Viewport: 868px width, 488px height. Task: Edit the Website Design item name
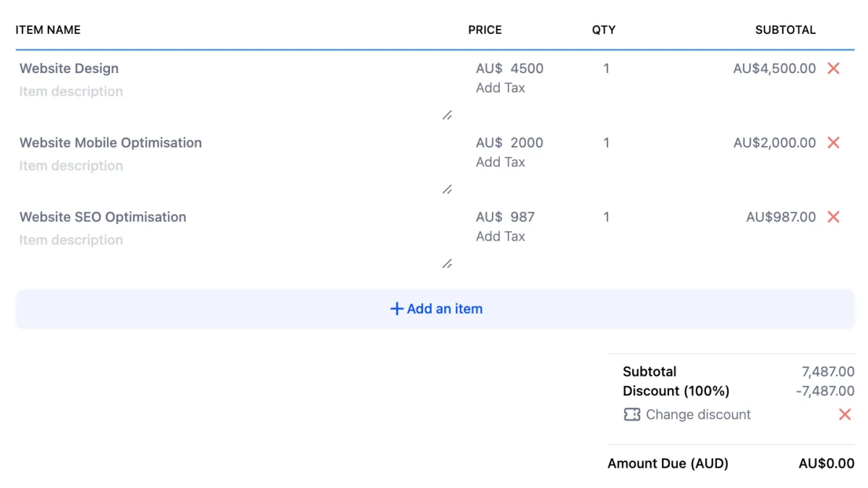click(69, 69)
